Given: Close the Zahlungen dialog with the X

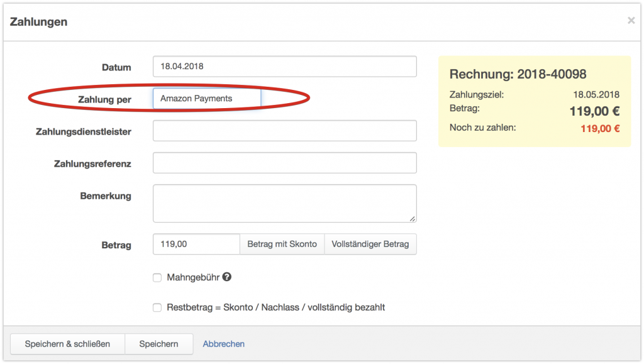Looking at the screenshot, I should 631,21.
